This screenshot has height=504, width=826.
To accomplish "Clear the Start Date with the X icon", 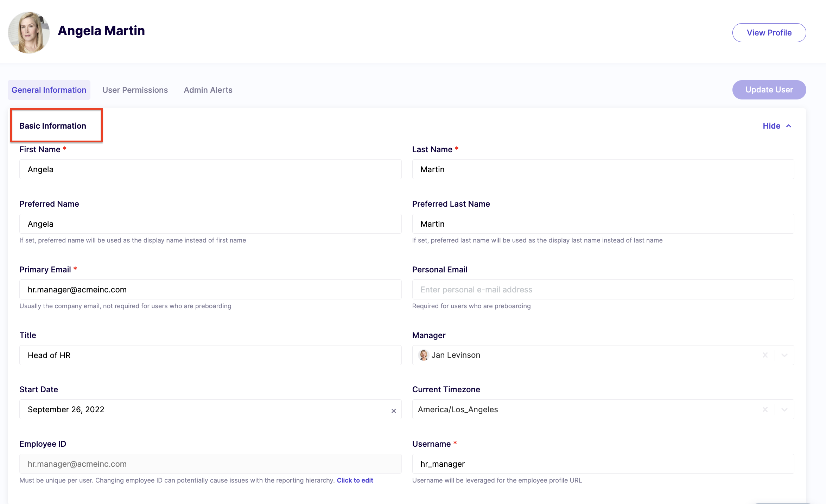I will click(x=394, y=411).
